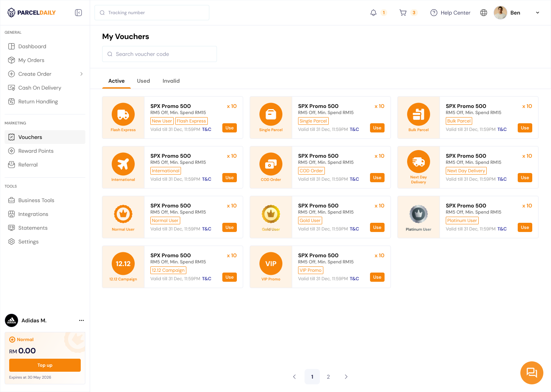
Task: Open the notifications bell icon
Action: 373,13
